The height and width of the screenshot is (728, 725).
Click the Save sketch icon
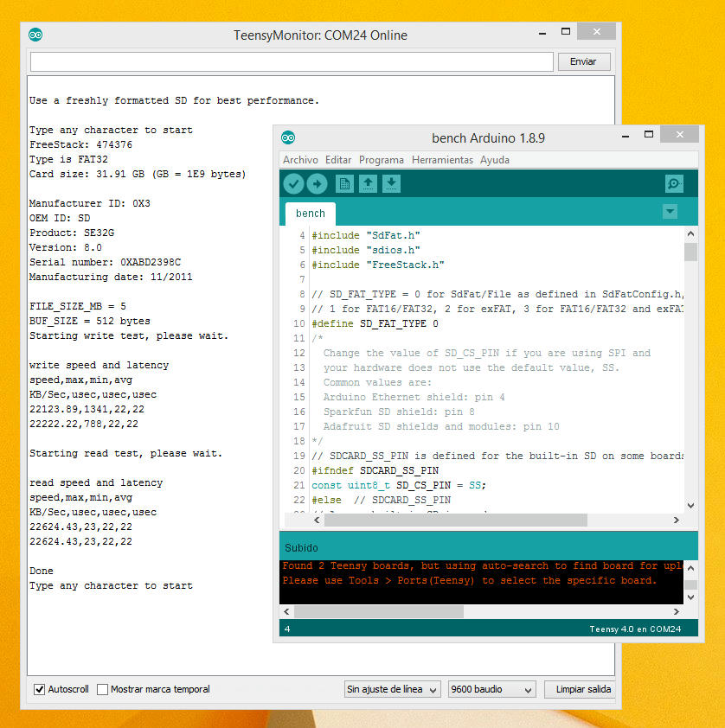tap(391, 183)
